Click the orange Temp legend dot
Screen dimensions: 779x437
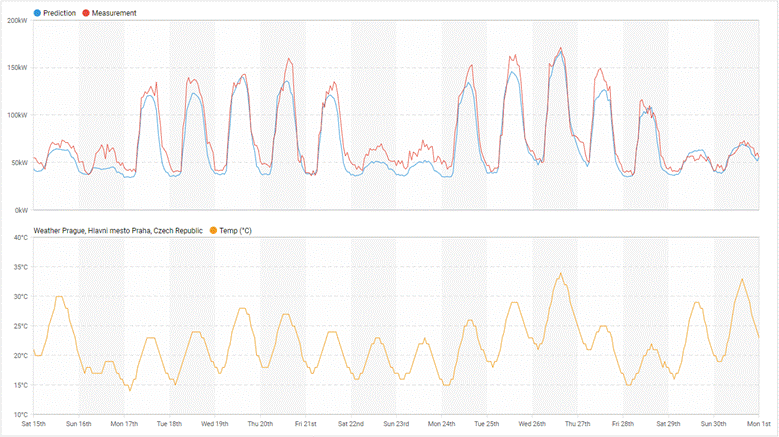tap(213, 230)
